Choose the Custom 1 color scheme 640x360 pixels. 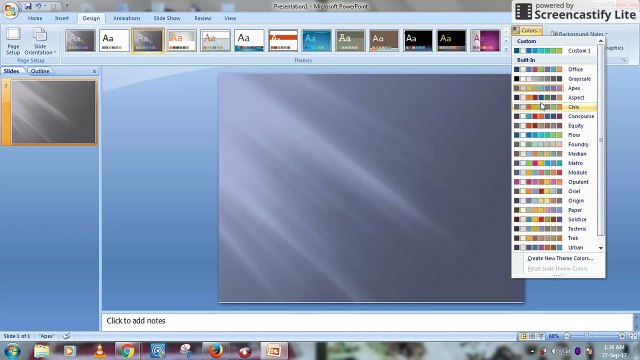(x=554, y=51)
